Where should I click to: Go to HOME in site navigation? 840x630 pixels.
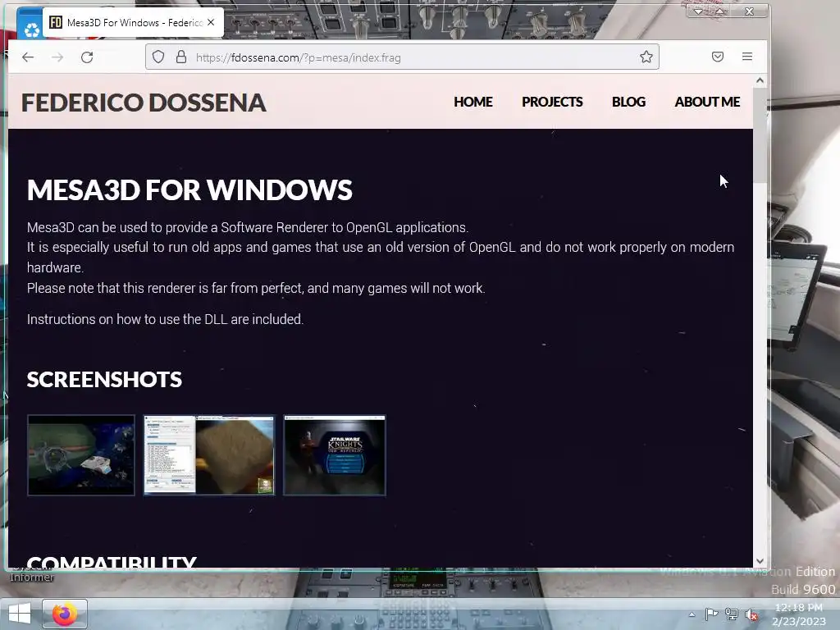coord(473,102)
